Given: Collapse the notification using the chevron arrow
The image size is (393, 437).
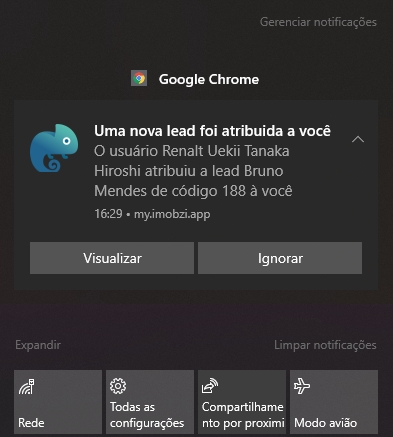Looking at the screenshot, I should [358, 139].
